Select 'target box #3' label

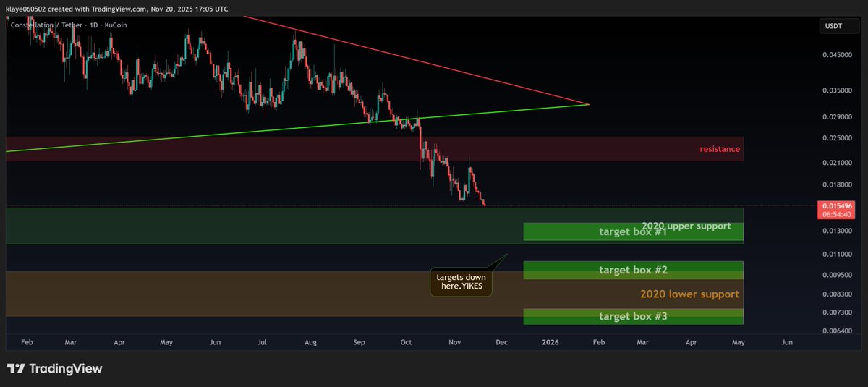coord(633,316)
